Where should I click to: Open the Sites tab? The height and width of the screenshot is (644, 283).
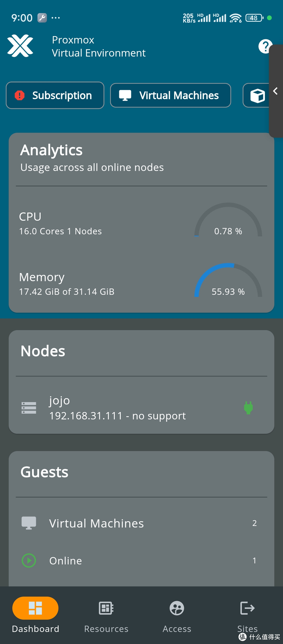[247, 614]
